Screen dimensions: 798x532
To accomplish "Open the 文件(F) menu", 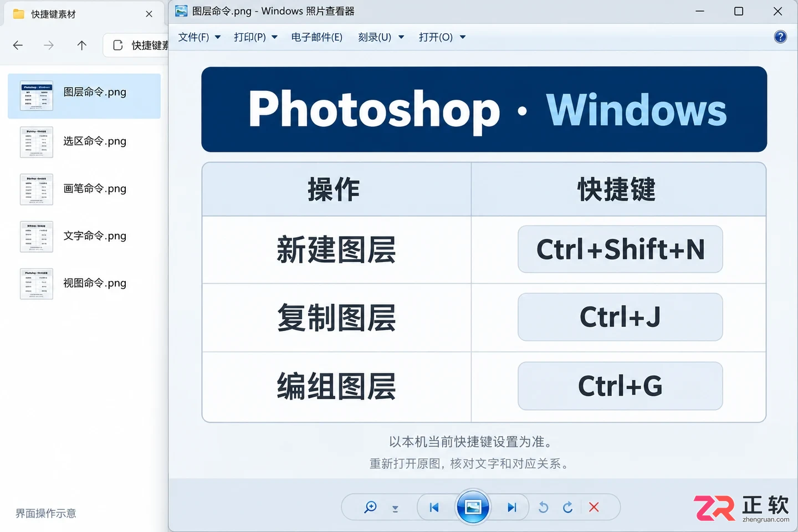I will (193, 37).
